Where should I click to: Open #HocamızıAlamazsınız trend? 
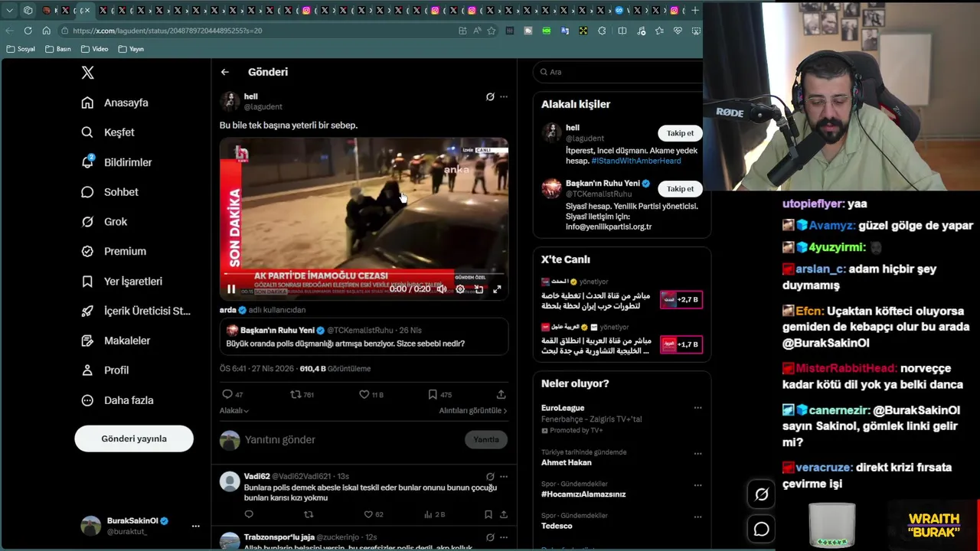583,494
